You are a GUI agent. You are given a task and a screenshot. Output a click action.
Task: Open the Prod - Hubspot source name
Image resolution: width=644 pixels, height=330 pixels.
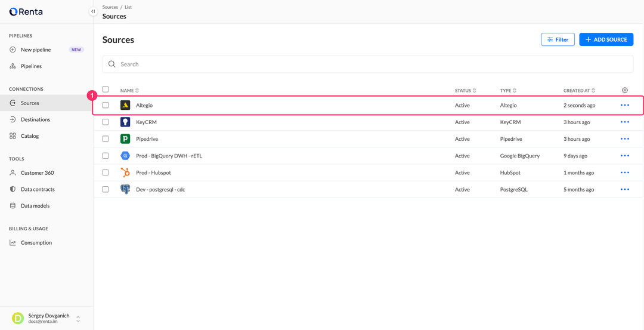tap(153, 172)
